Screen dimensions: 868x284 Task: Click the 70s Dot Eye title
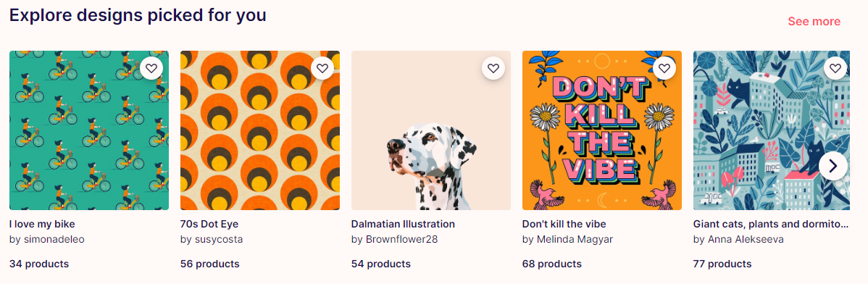click(209, 224)
